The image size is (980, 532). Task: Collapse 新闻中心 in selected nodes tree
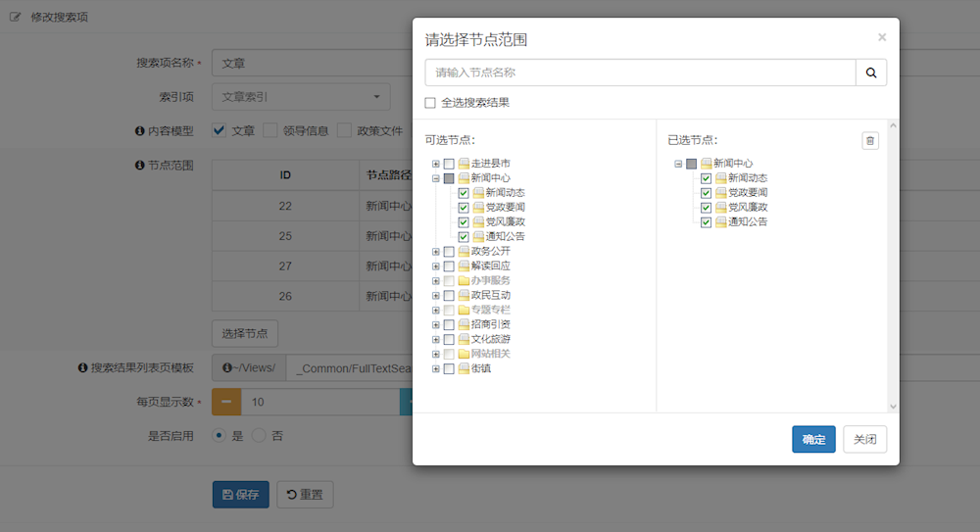pos(678,164)
